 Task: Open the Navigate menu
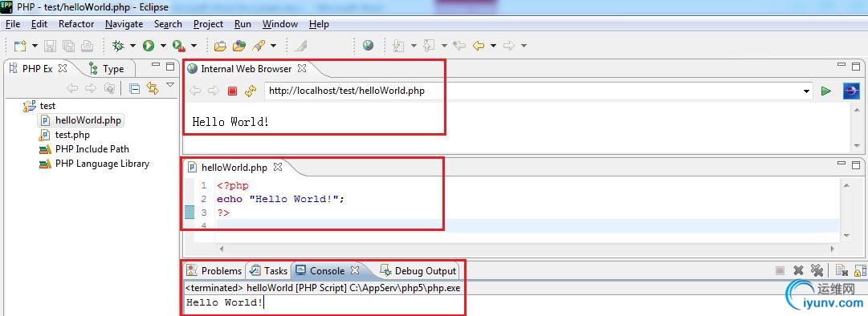click(124, 24)
